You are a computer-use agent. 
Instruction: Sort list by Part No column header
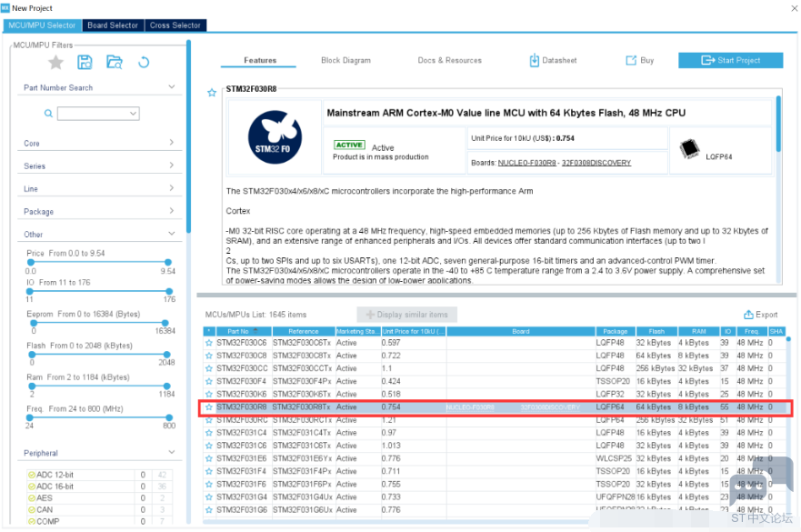click(244, 331)
